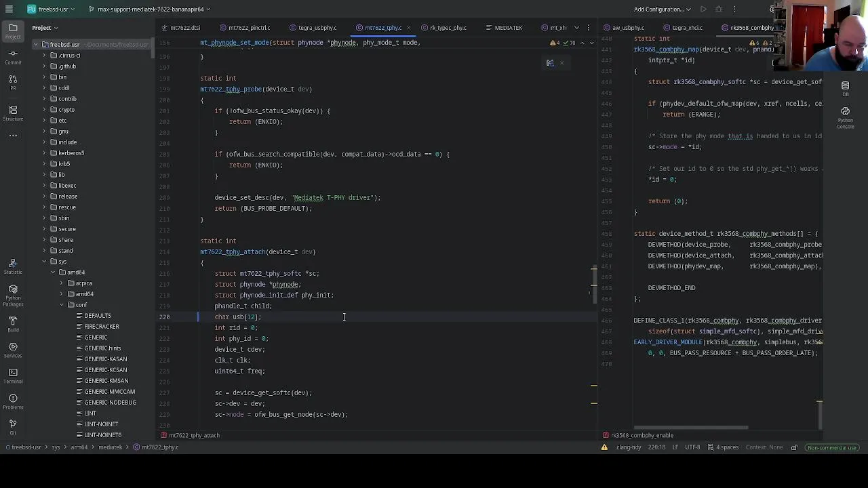Image resolution: width=868 pixels, height=488 pixels.
Task: Click the 4 spaces indent widget
Action: pyautogui.click(x=723, y=447)
